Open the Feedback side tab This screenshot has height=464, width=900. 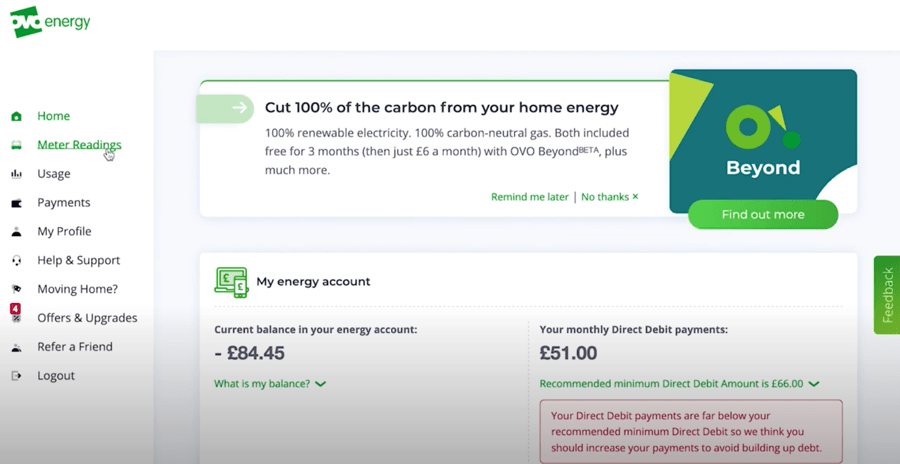(887, 295)
